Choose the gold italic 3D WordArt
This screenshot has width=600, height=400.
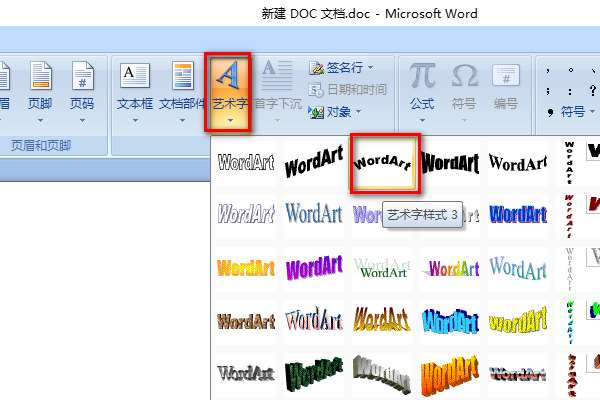(382, 321)
